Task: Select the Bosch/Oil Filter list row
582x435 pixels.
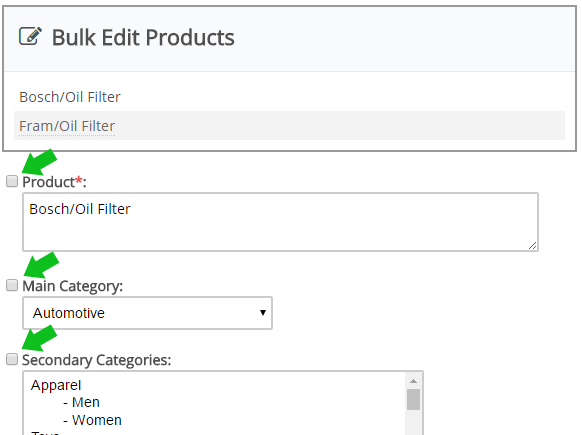Action: pyautogui.click(x=290, y=97)
